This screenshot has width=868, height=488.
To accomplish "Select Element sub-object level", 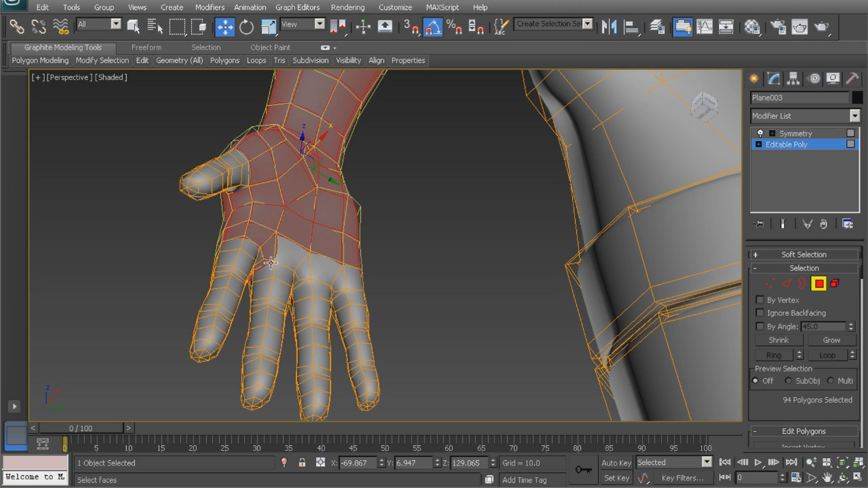I will 835,283.
